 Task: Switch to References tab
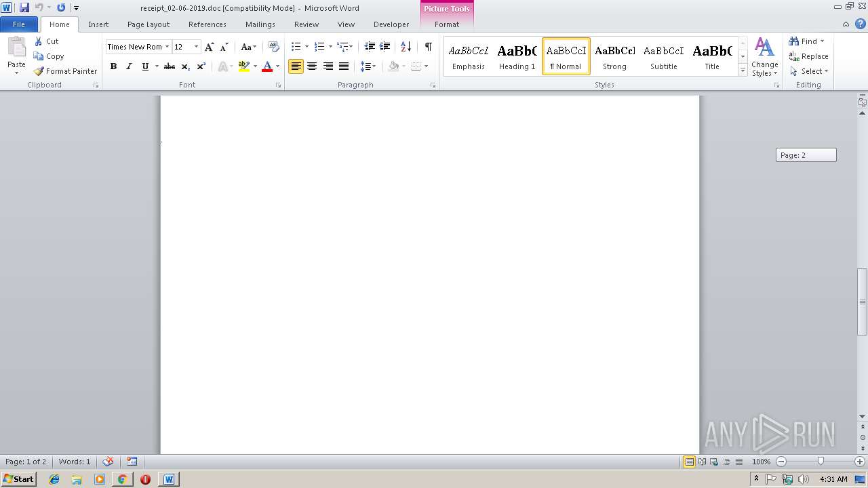(208, 24)
